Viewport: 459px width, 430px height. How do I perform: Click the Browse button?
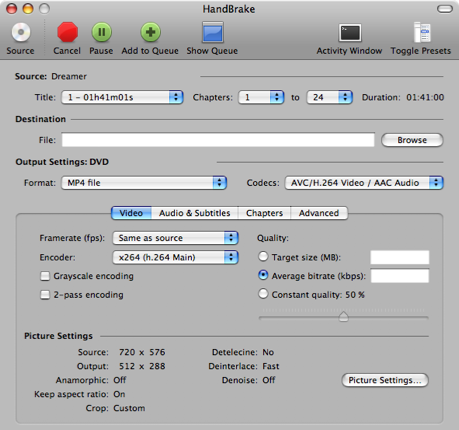[412, 140]
